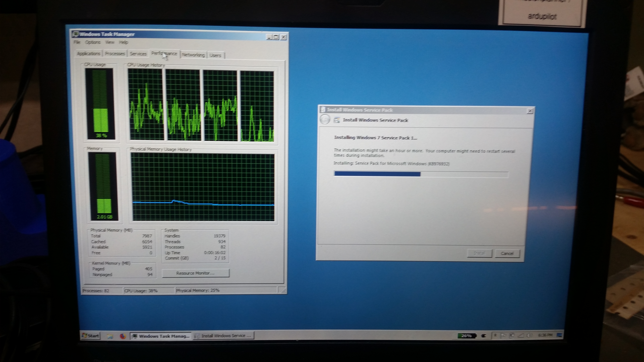Screen dimensions: 644x362
Task: Close the Install Windows Service Pack dialog
Action: 530,111
